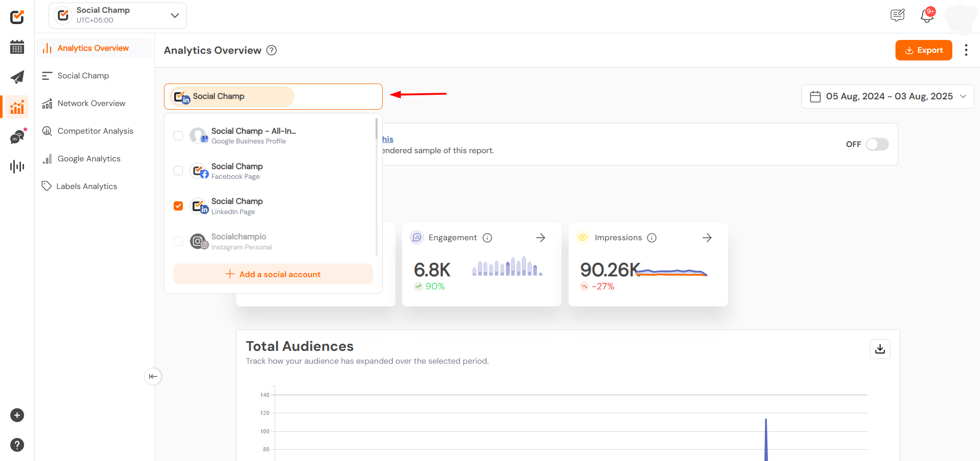Open the calendar icon in left sidebar
The image size is (980, 461).
pyautogui.click(x=17, y=47)
